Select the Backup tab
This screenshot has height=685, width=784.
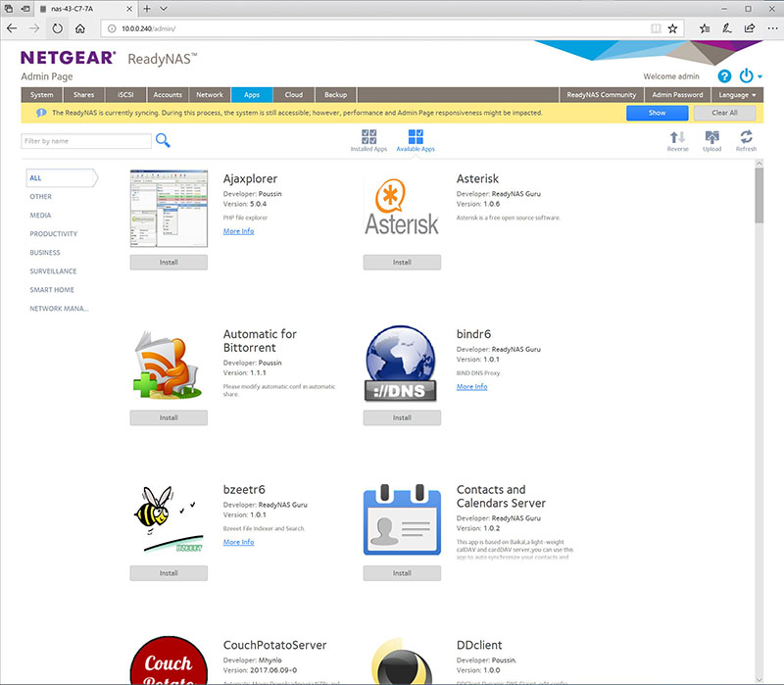[335, 94]
